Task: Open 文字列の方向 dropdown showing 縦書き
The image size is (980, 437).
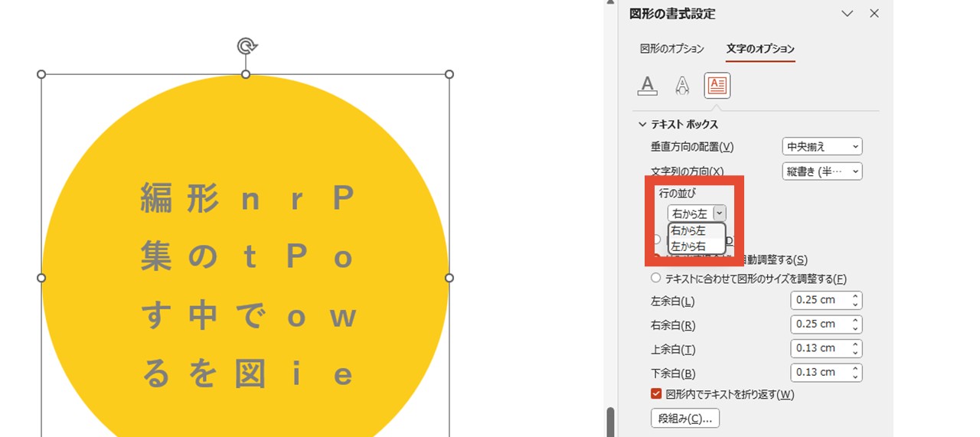Action: (822, 171)
